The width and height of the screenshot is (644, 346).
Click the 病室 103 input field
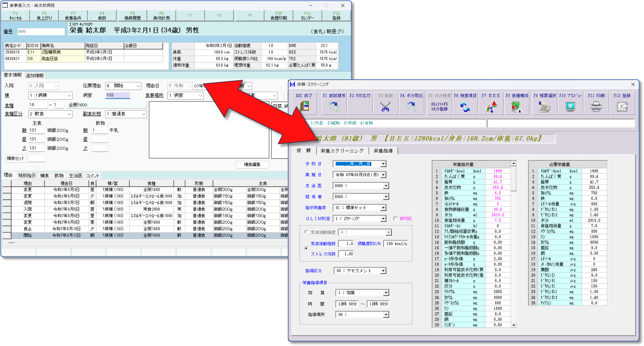(x=117, y=95)
